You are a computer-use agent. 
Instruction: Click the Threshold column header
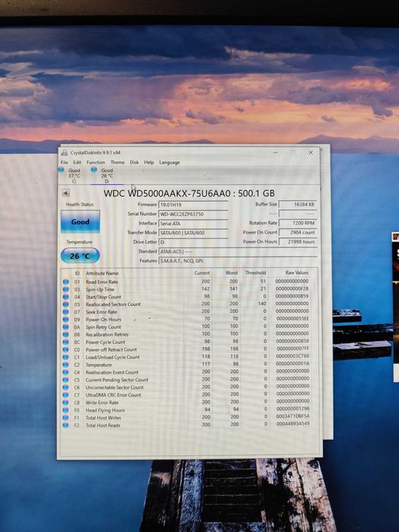[x=255, y=272]
